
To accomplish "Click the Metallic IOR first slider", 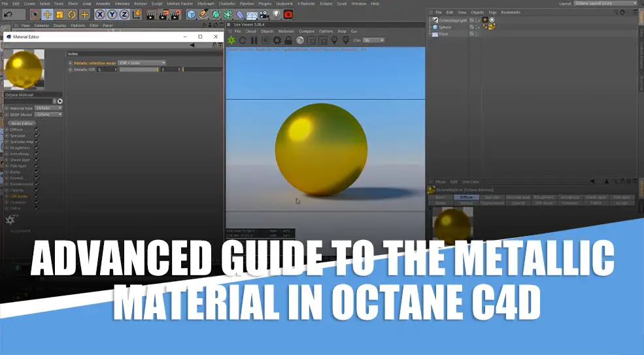I will click(x=139, y=69).
